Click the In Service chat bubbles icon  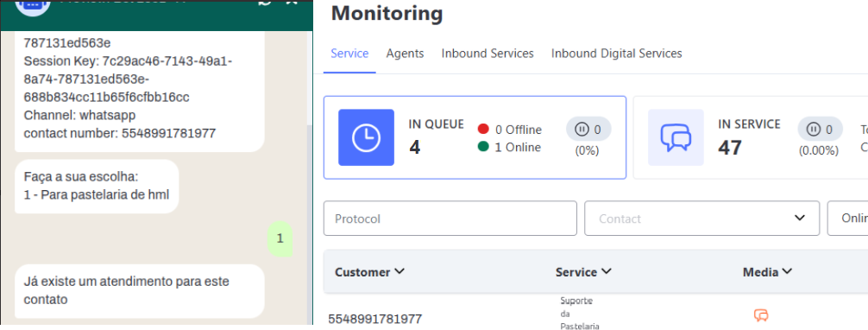676,137
